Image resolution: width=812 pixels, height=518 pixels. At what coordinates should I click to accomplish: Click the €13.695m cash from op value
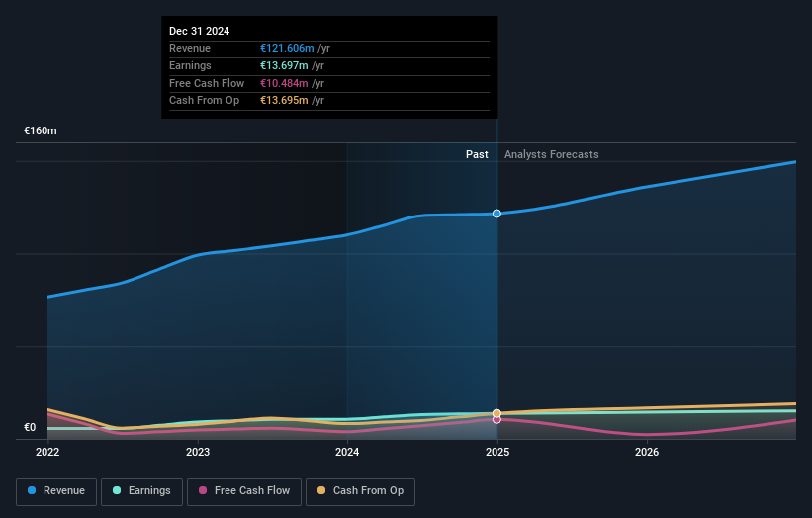tap(284, 101)
